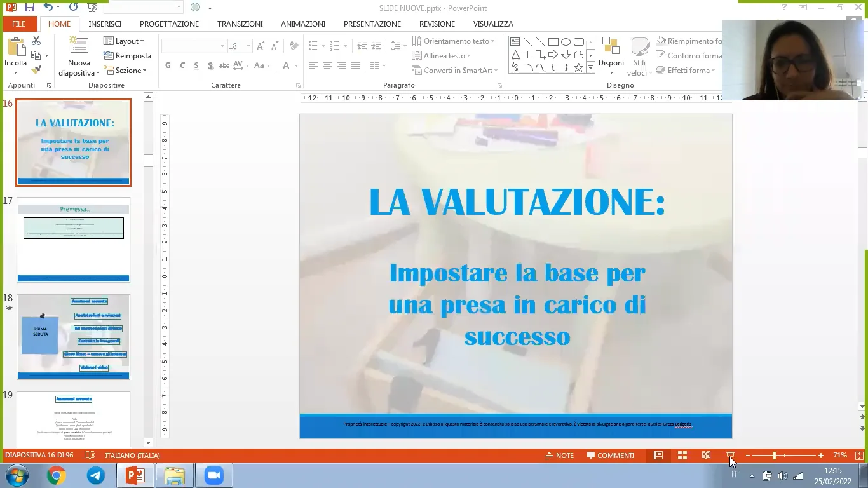868x488 pixels.
Task: Open Converti in SmartArt dropdown
Action: [455, 71]
